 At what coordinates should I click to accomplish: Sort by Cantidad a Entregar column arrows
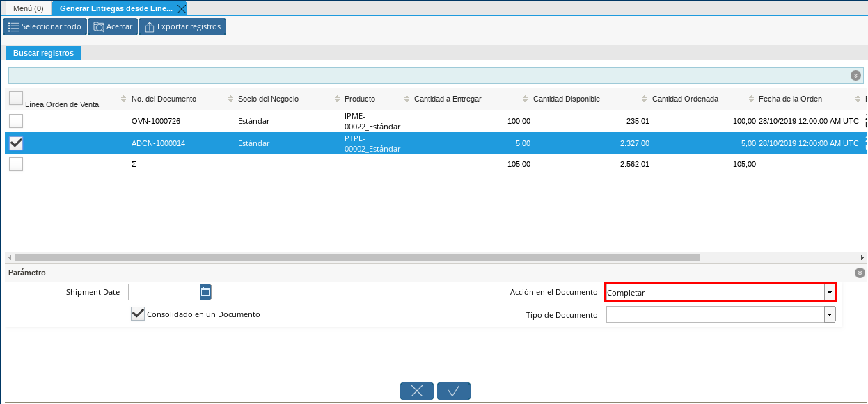pos(523,99)
